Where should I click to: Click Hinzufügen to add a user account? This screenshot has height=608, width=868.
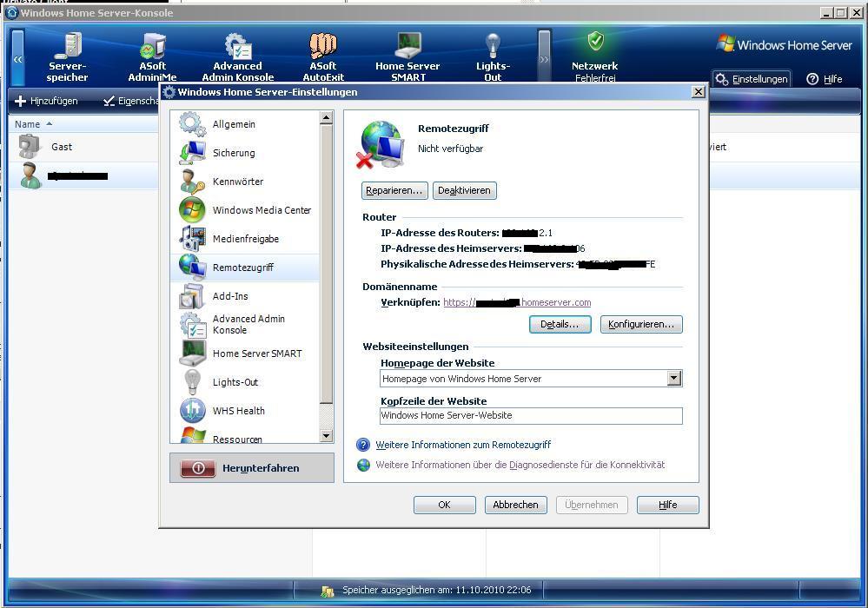point(46,101)
